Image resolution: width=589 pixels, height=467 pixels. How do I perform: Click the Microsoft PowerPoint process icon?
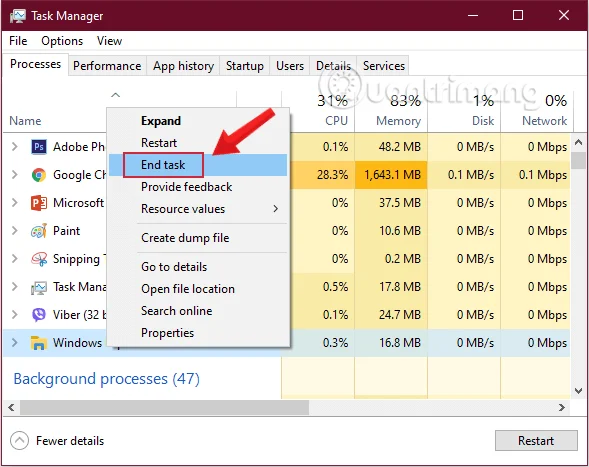[x=39, y=203]
